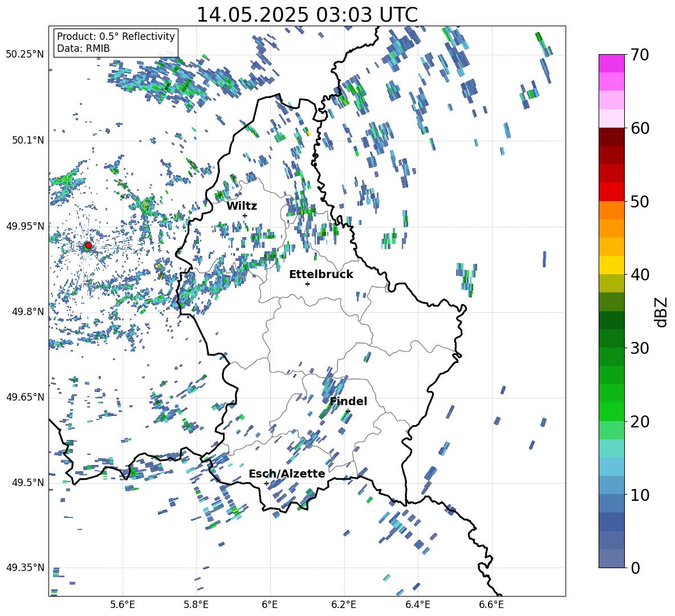Viewport: 675px width, 616px height.
Task: Click the Wiltz location cross marker
Action: [x=245, y=215]
